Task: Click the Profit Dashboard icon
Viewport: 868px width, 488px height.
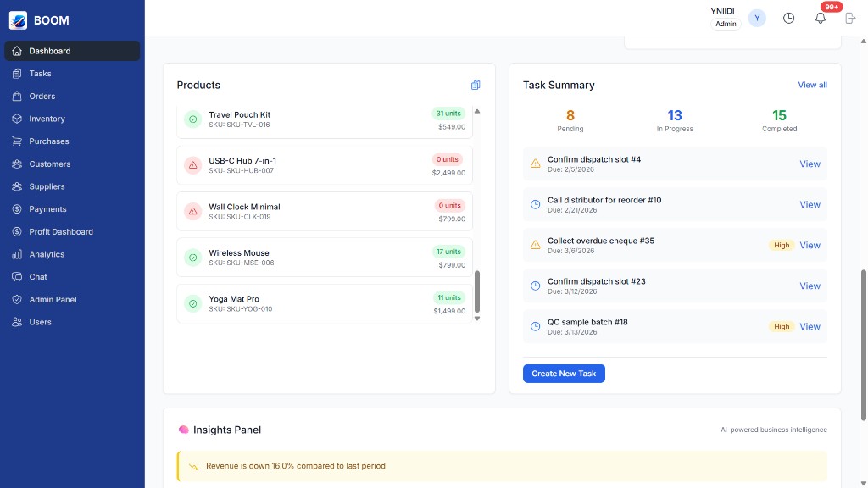Action: (x=17, y=232)
